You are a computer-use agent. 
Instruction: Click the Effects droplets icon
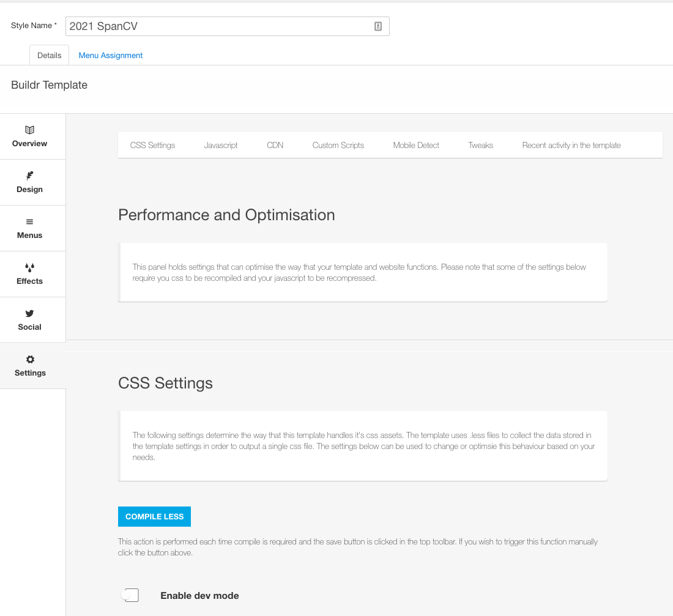point(29,267)
